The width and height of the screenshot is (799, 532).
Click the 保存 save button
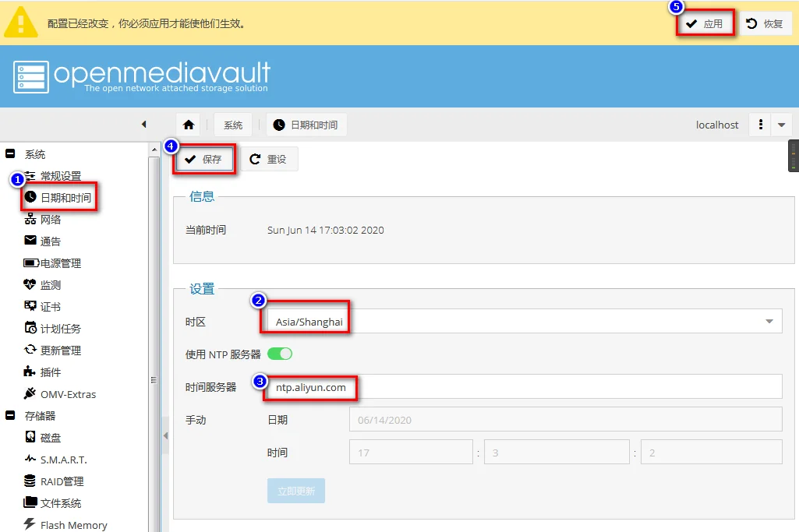(x=203, y=160)
